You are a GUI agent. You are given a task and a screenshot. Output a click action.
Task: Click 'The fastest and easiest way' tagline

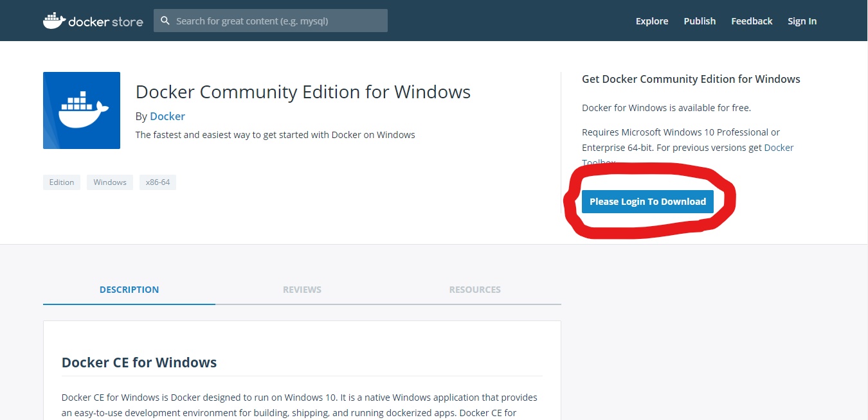(x=275, y=135)
